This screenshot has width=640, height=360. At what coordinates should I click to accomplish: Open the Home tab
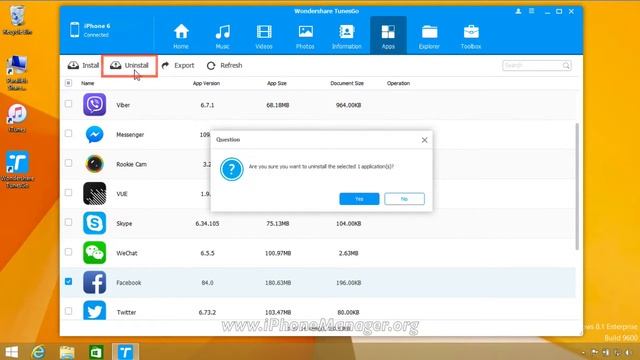(x=181, y=36)
